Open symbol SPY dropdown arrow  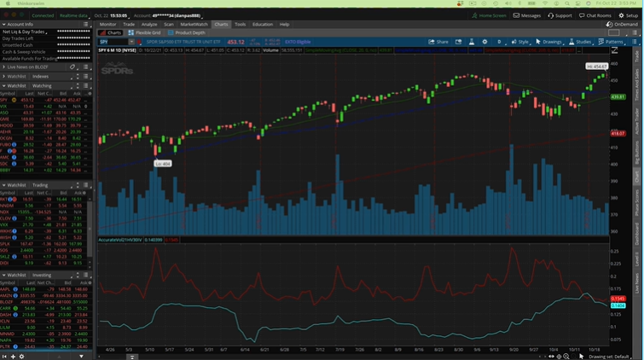pos(131,42)
